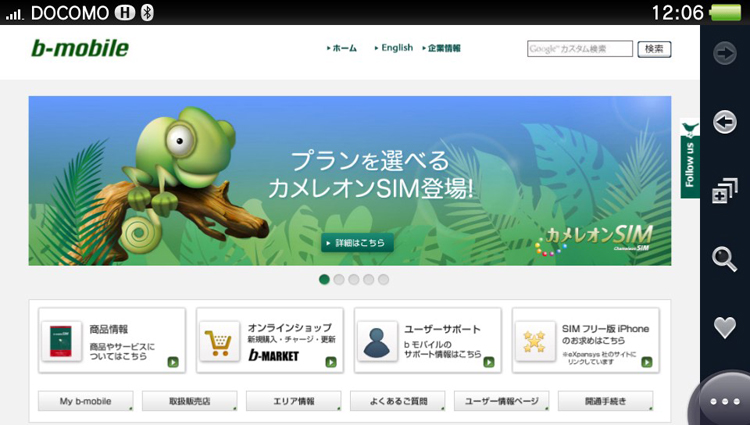Click the chameleon banner image
Screen dimensions: 750x425
pos(350,181)
